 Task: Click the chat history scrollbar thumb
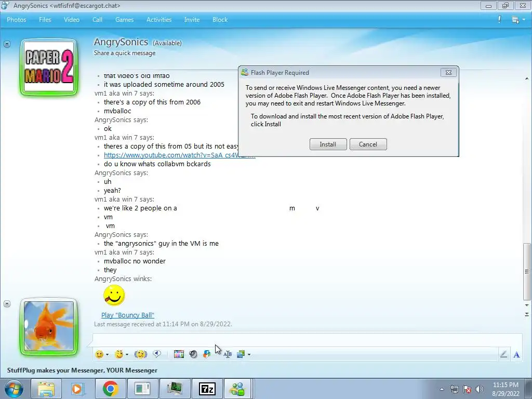[x=527, y=271]
